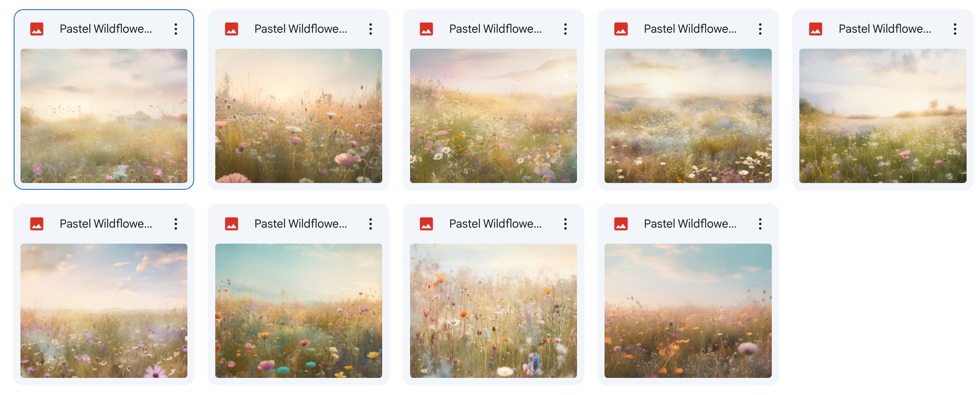Click image type icon above the orange flower field
Image resolution: width=980 pixels, height=395 pixels.
621,224
